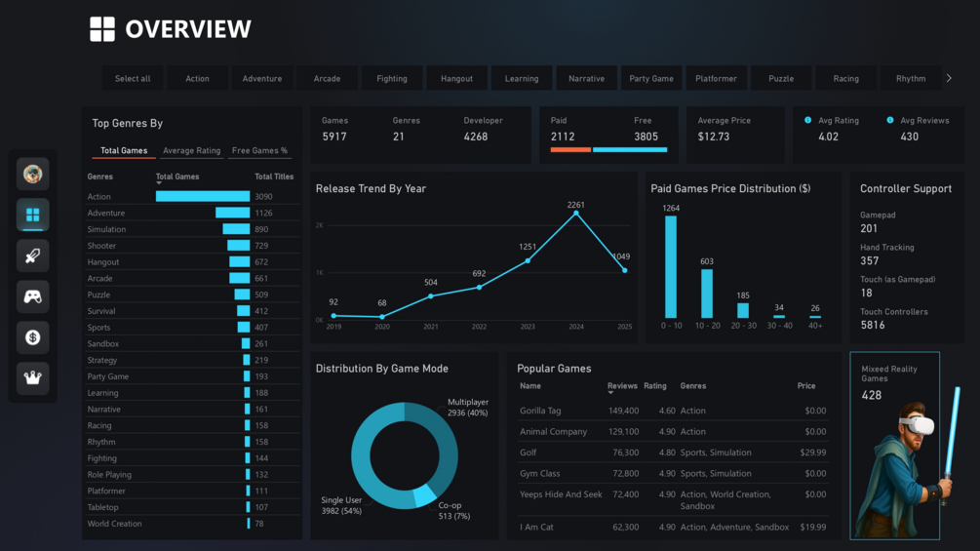Click the Golf price $29.99 cell

click(813, 453)
